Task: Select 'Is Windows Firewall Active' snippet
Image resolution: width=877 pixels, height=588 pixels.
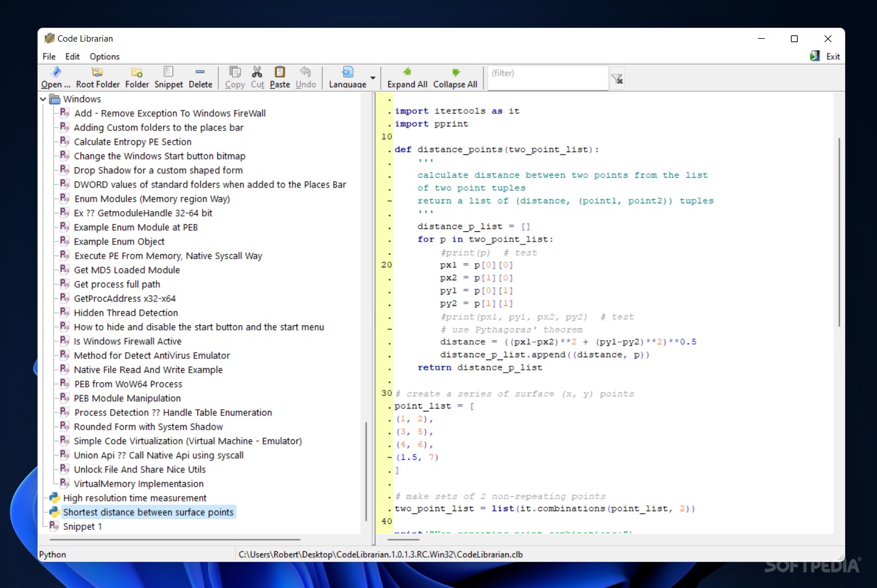Action: [128, 341]
